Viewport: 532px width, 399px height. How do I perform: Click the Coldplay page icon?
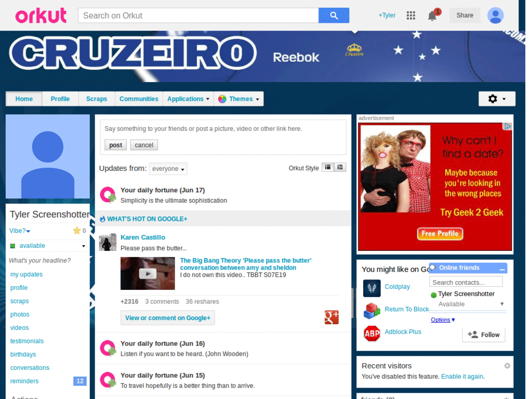click(x=372, y=288)
